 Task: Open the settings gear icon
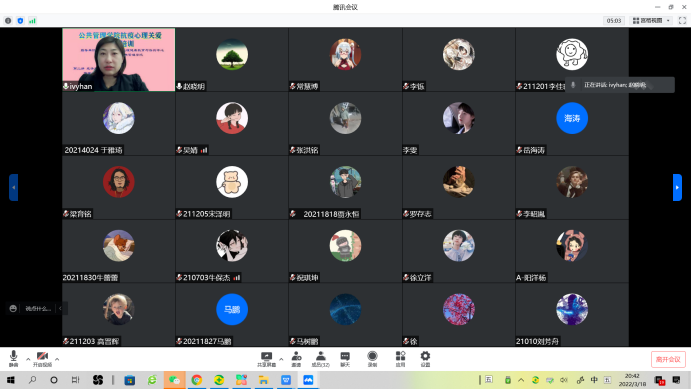pos(425,359)
